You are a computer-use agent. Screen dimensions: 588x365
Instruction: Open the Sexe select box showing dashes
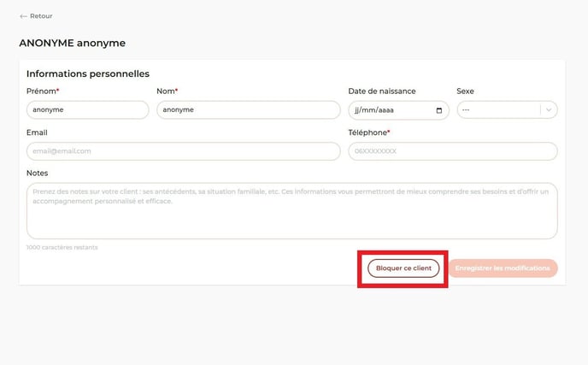[x=499, y=110]
